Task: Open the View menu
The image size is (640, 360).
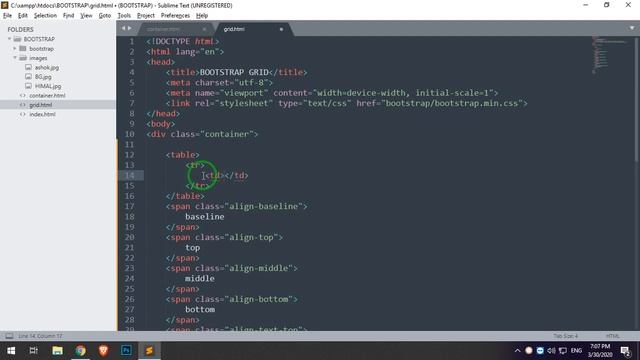Action: 86,16
